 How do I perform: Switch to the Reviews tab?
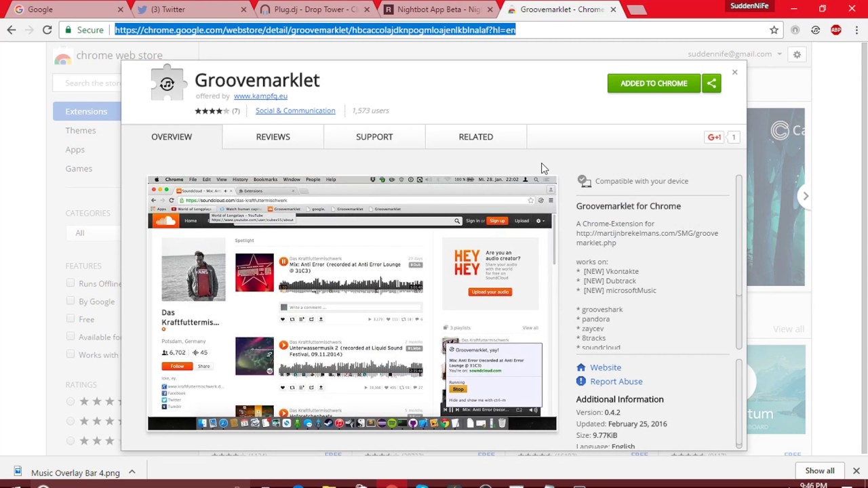tap(273, 137)
